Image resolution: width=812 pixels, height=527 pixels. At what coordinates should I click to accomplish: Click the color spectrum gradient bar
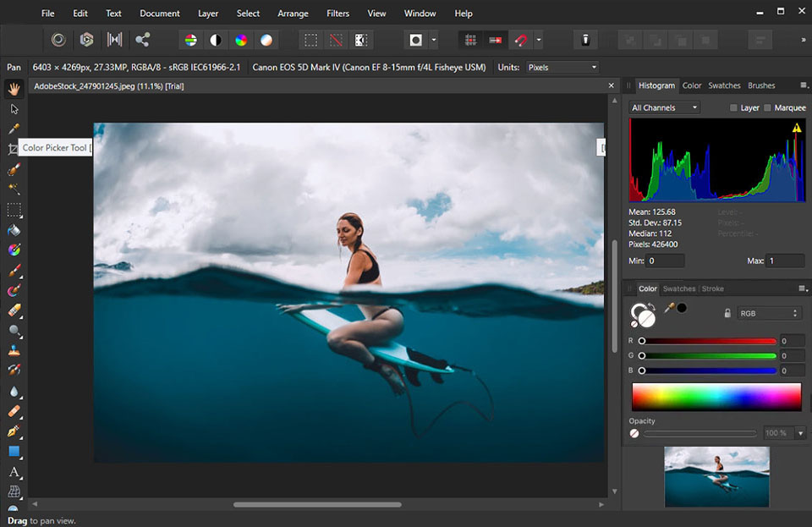(716, 397)
